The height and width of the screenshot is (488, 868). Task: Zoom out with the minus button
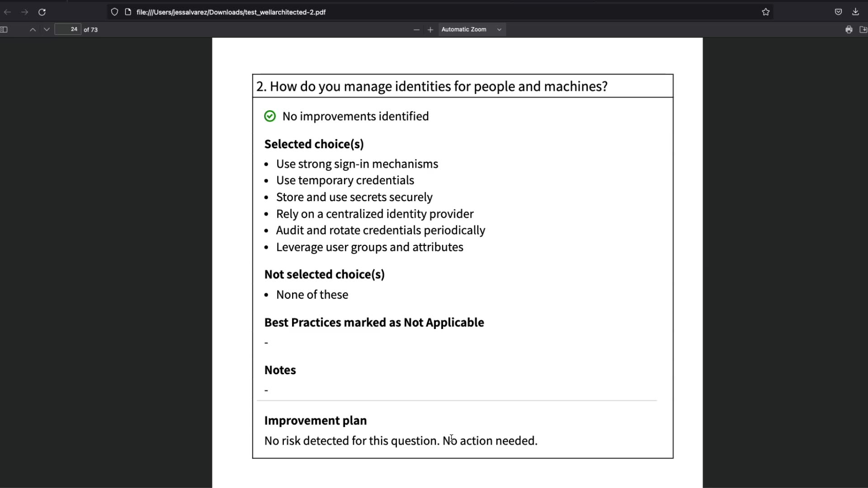(416, 30)
